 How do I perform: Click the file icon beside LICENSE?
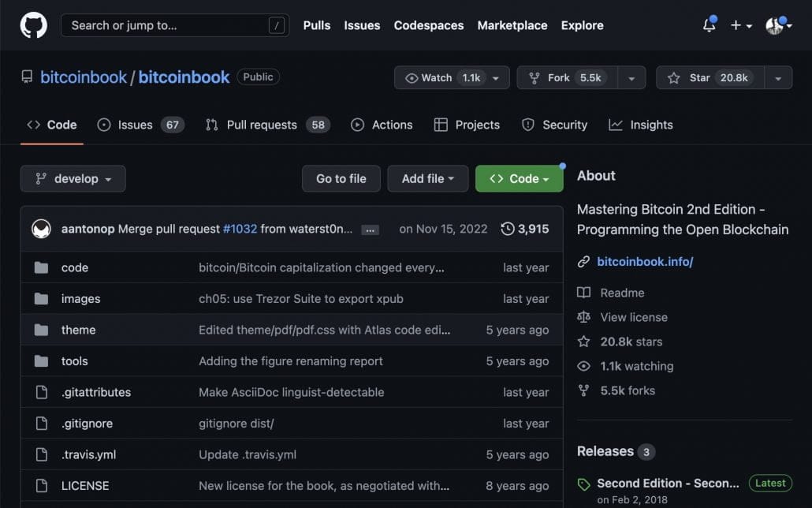point(41,486)
